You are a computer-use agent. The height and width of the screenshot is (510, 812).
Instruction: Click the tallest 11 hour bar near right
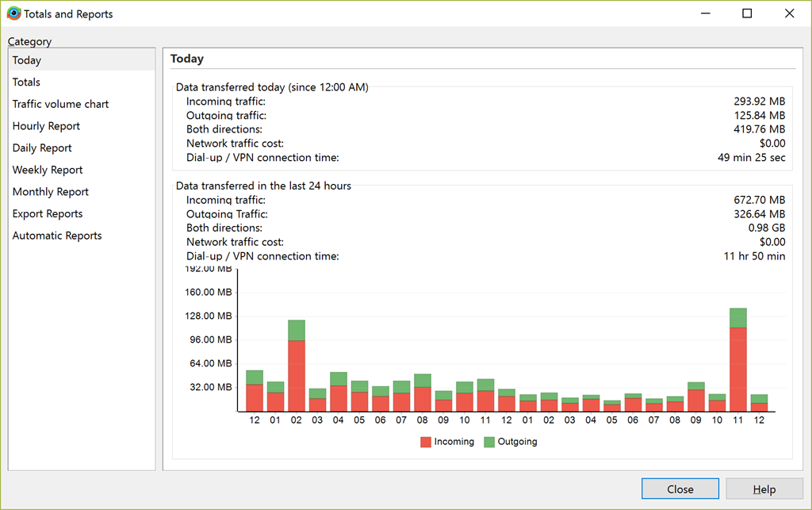click(738, 366)
